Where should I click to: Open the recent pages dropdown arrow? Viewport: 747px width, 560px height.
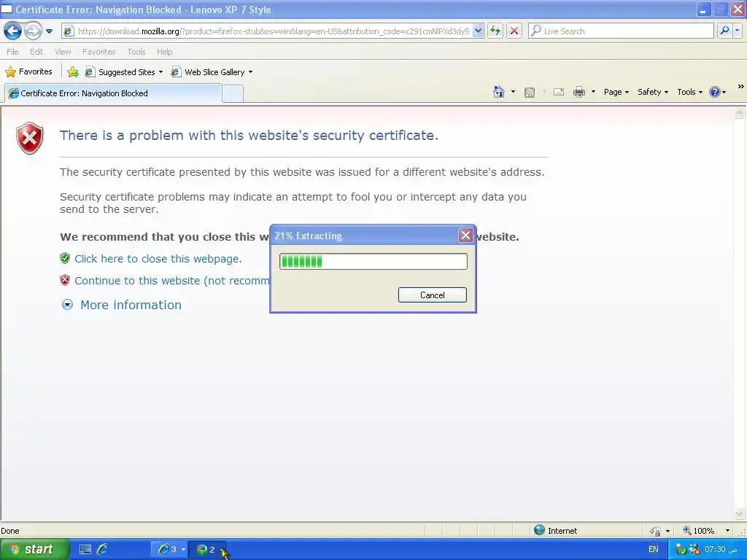(x=49, y=31)
